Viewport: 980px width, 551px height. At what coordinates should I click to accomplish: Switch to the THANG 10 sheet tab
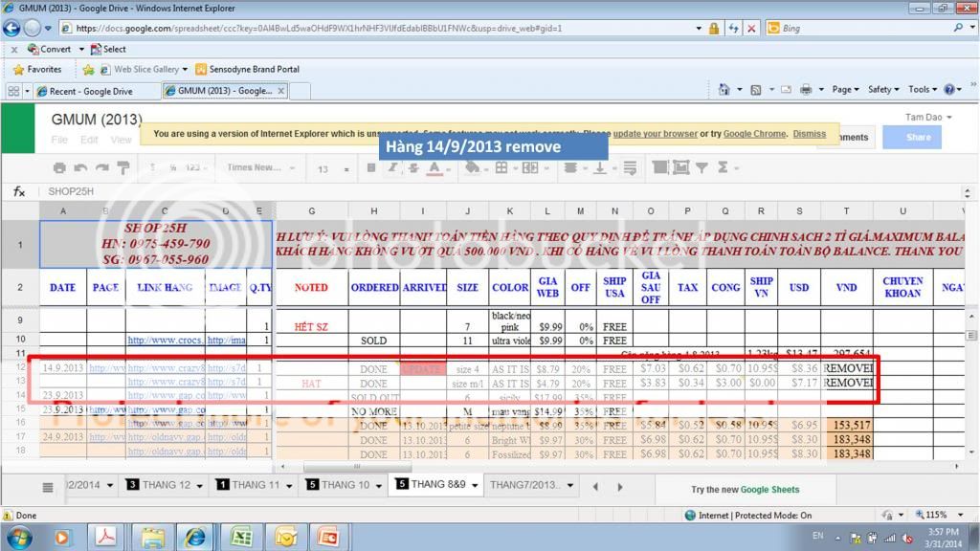(344, 485)
